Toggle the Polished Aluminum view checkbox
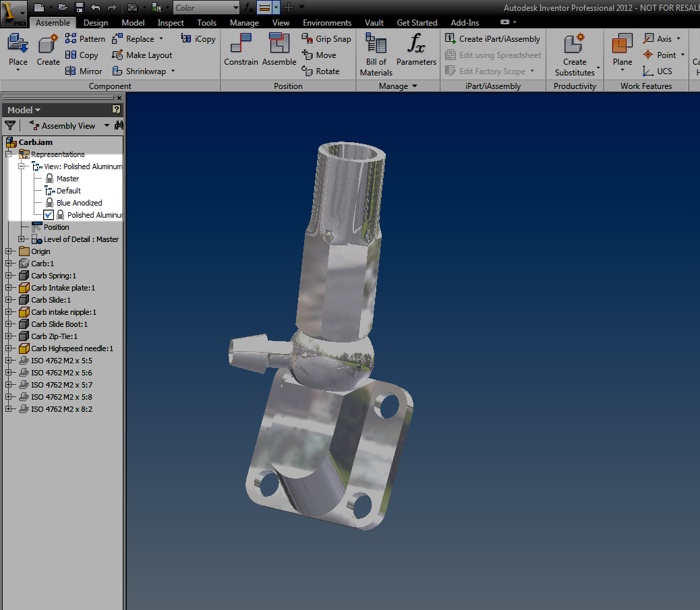The width and height of the screenshot is (700, 610). (x=49, y=214)
